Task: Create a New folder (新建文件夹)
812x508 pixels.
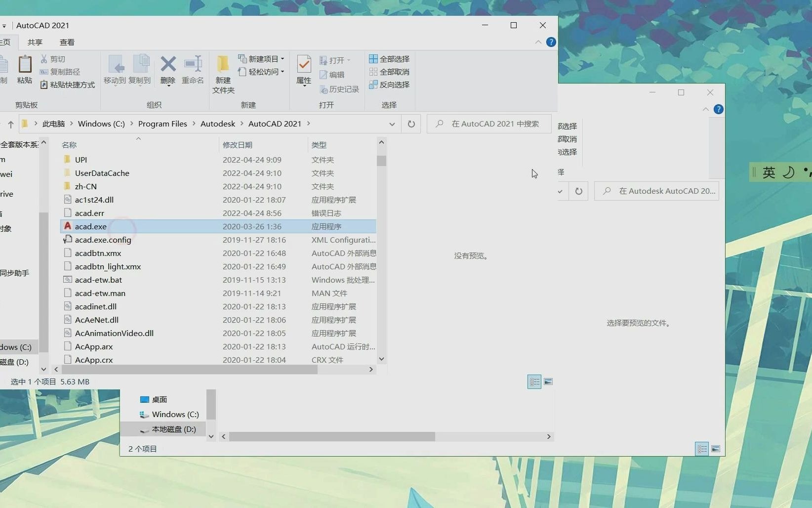Action: 223,74
